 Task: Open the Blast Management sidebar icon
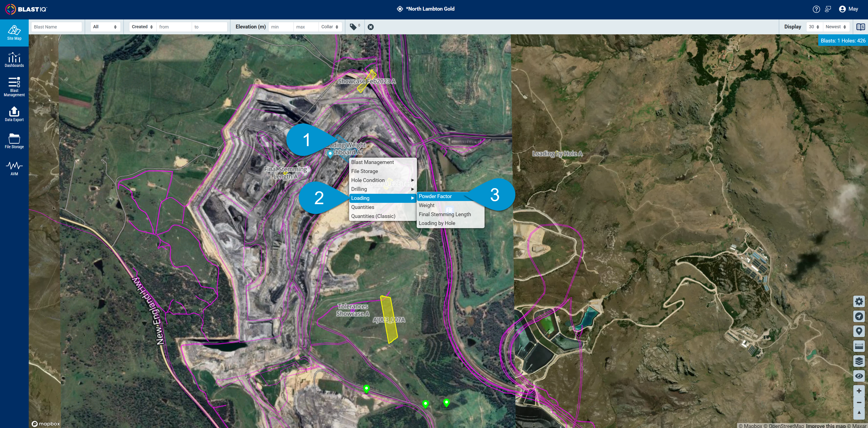point(14,87)
